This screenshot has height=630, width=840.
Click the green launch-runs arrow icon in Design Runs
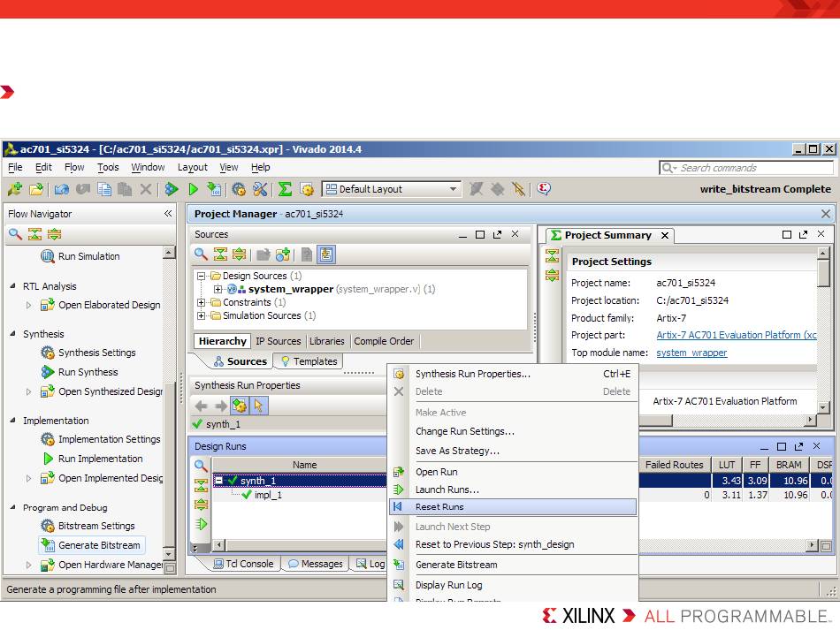pyautogui.click(x=201, y=524)
